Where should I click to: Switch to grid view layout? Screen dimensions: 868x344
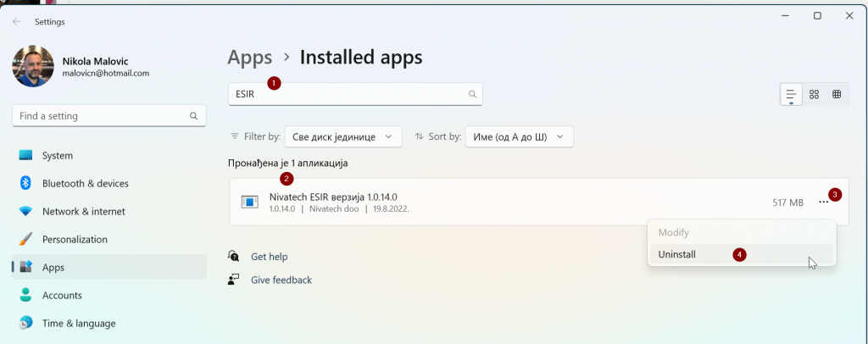[814, 94]
